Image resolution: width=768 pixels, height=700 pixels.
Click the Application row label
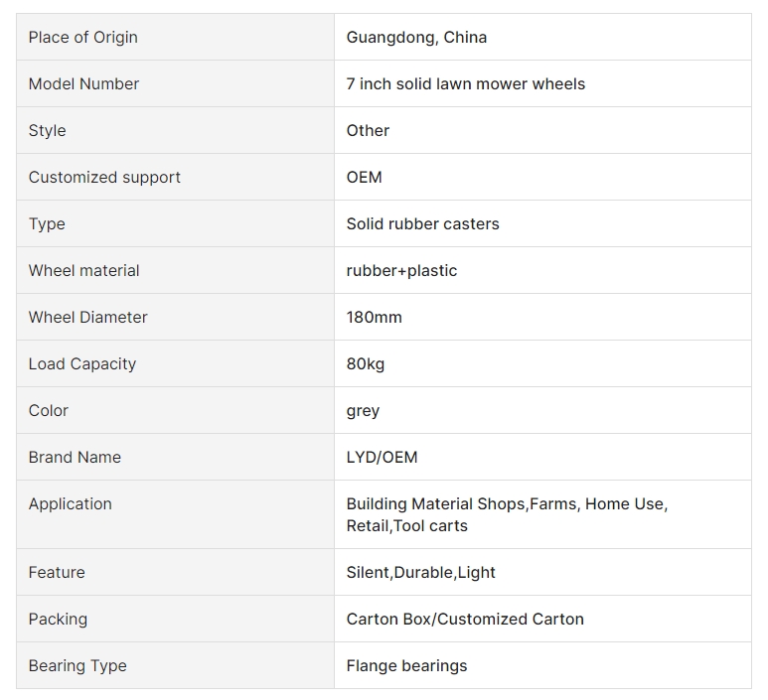click(x=70, y=503)
